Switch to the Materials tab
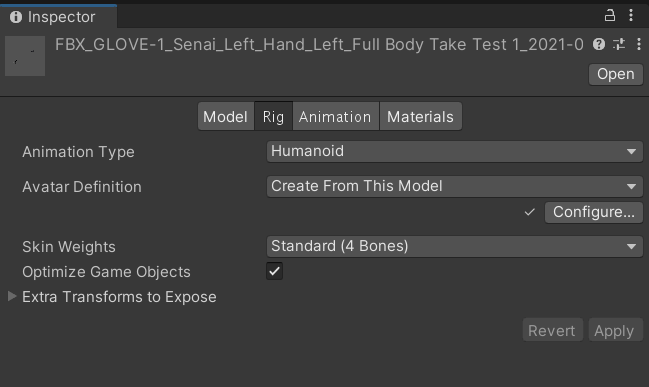The height and width of the screenshot is (387, 649). pos(421,117)
